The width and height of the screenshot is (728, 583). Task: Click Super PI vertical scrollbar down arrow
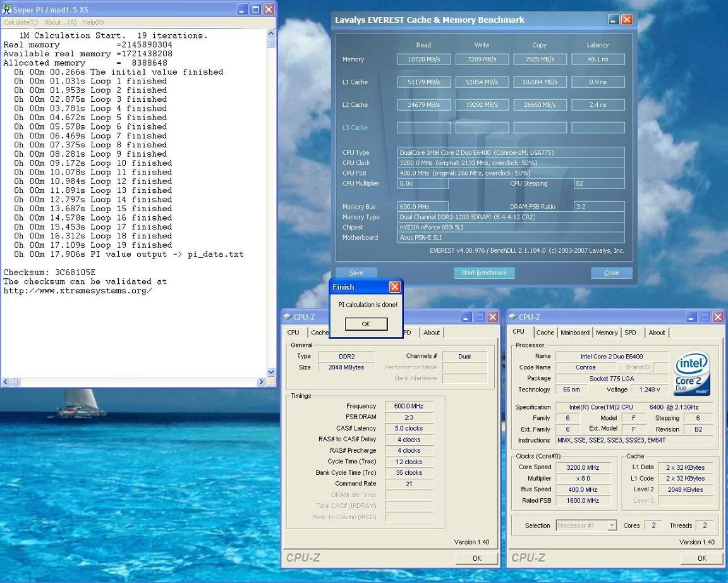click(271, 372)
